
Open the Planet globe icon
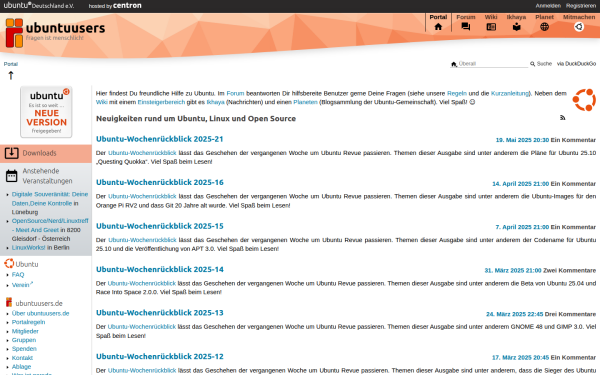click(544, 27)
